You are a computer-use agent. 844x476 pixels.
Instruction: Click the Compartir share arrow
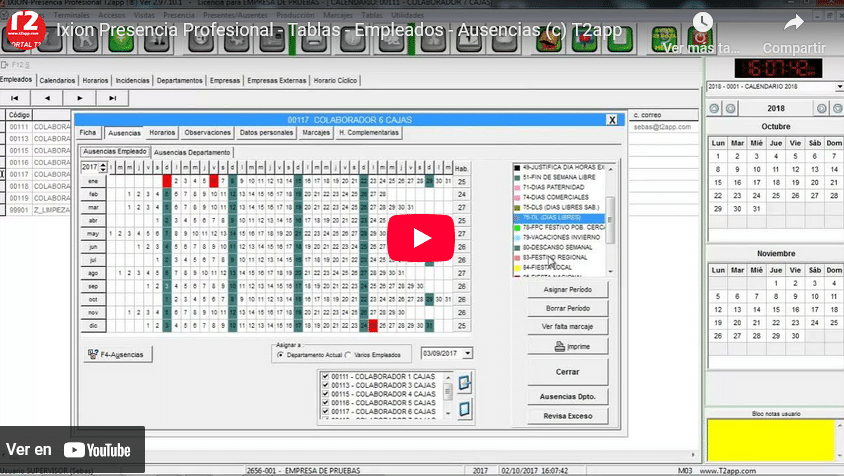tap(793, 23)
